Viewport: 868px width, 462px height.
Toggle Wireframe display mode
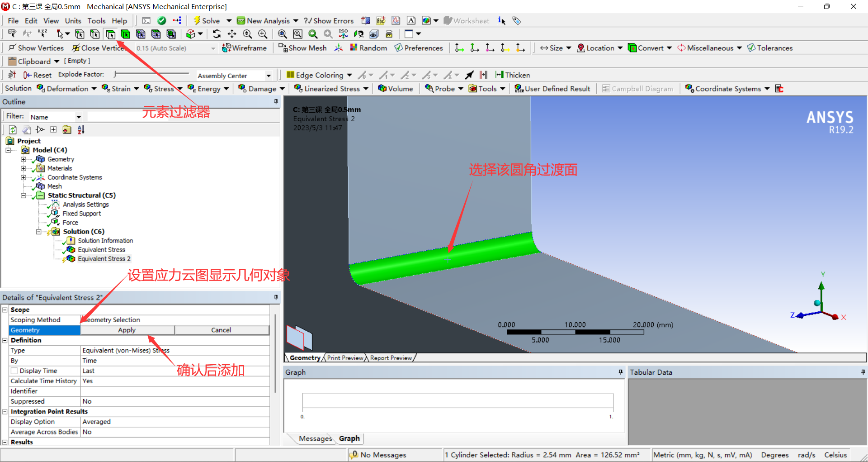(245, 48)
